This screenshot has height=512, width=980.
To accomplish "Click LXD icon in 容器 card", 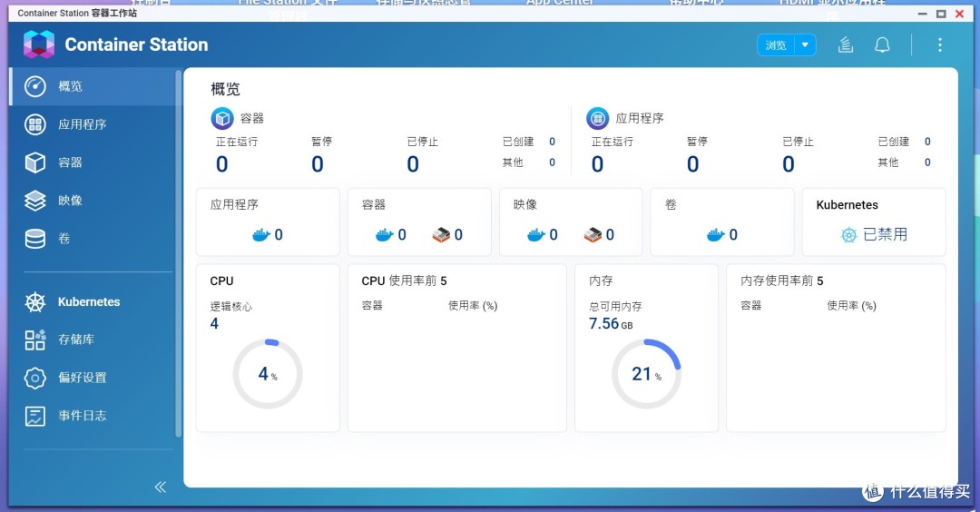I will coord(441,235).
